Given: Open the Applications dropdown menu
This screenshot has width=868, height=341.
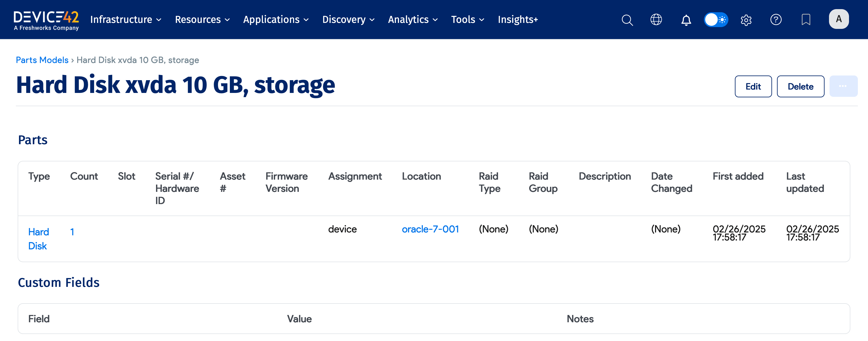Looking at the screenshot, I should pyautogui.click(x=276, y=20).
